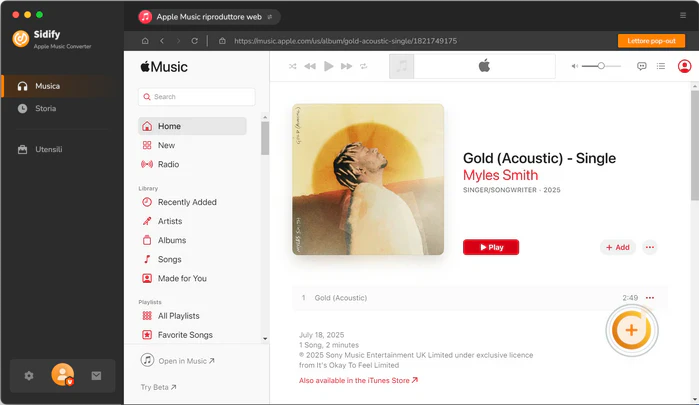Screen dimensions: 699x405
Task: Open the hamburger menu at top right
Action: pos(683,15)
